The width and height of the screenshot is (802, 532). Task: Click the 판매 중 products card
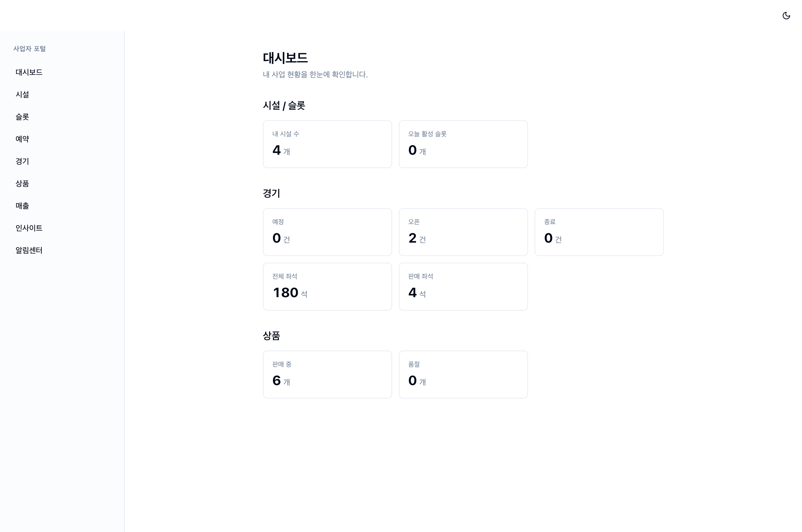327,375
